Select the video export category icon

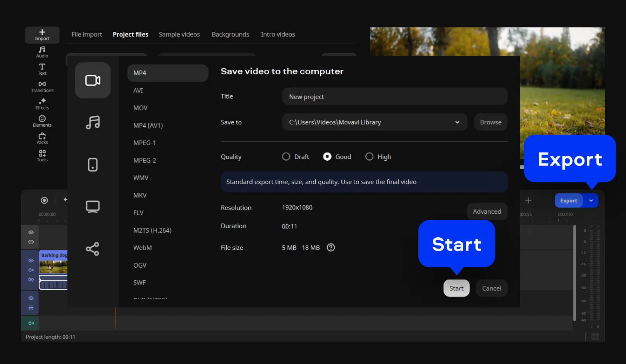tap(93, 80)
